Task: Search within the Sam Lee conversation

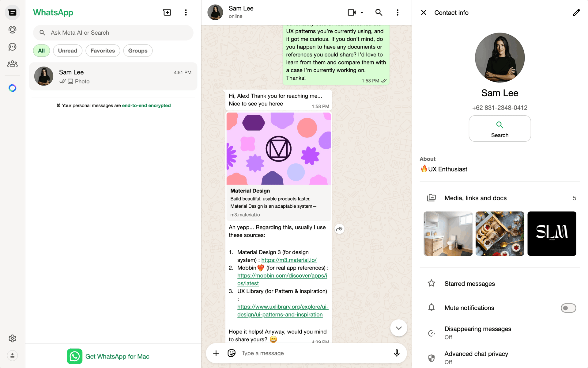Action: tap(379, 13)
